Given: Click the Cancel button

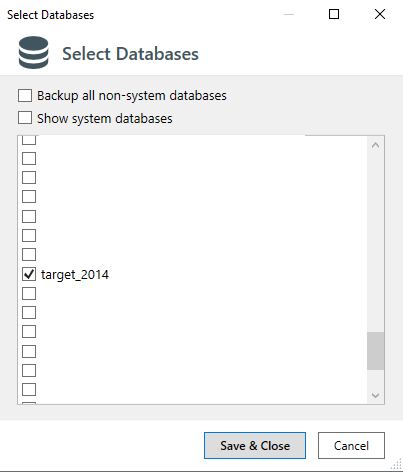Looking at the screenshot, I should (351, 446).
